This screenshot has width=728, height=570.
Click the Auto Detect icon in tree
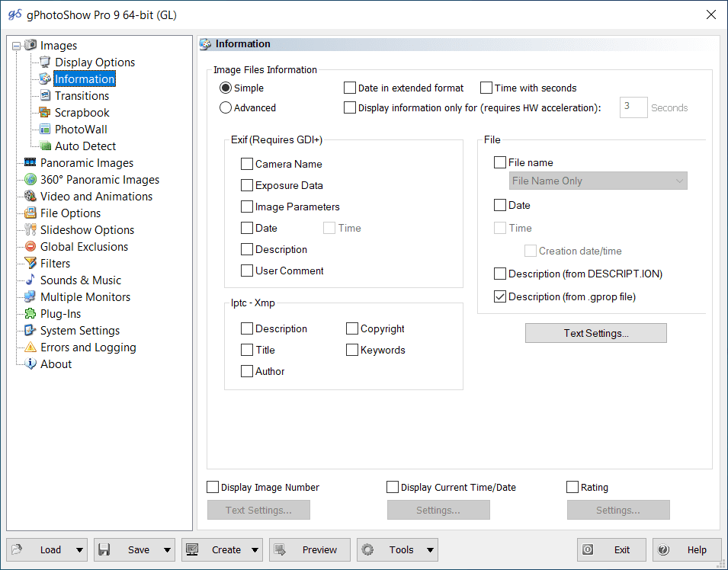coord(45,146)
